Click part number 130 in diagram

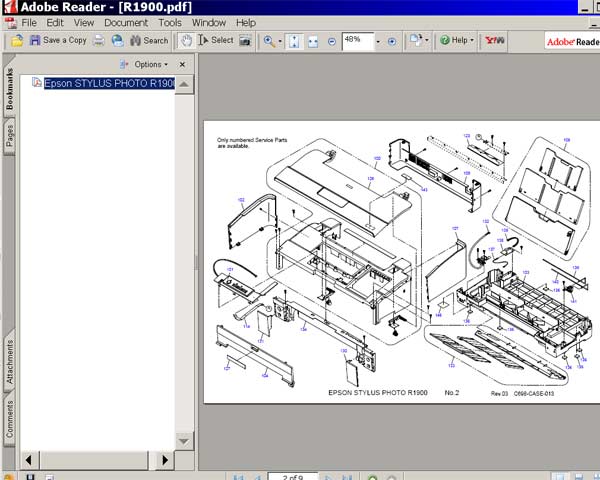coord(344,350)
